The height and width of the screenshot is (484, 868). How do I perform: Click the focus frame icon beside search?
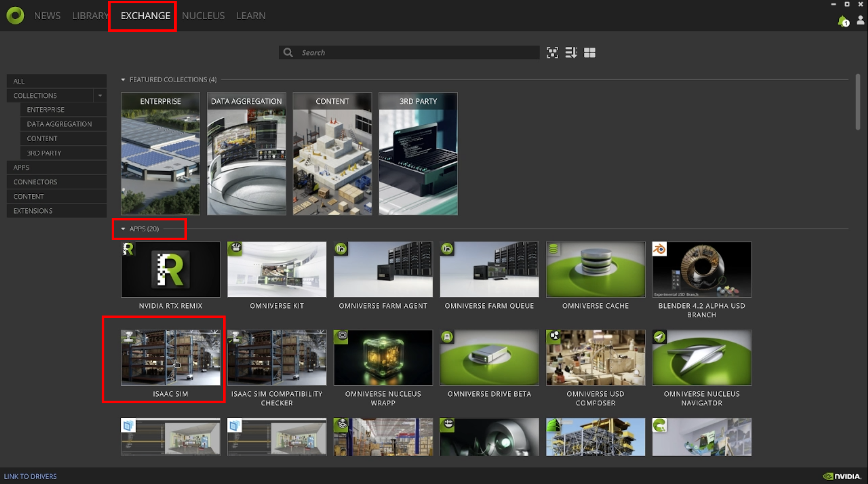[x=552, y=52]
